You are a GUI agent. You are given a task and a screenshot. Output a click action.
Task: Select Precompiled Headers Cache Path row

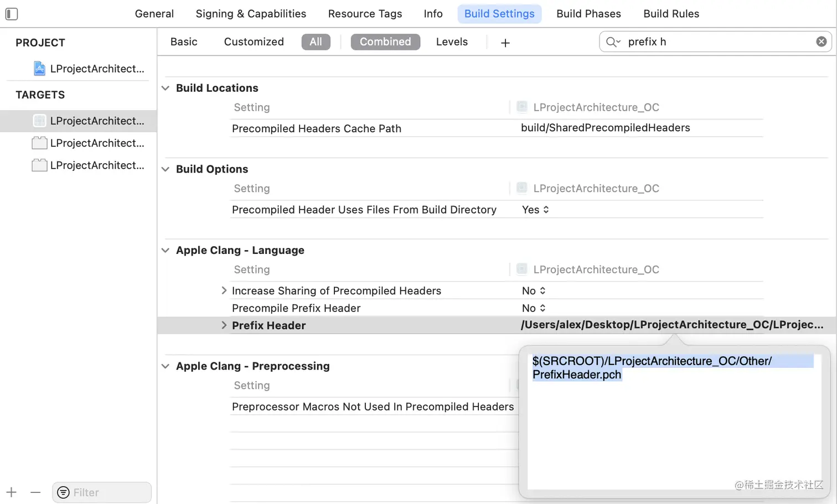(x=497, y=128)
